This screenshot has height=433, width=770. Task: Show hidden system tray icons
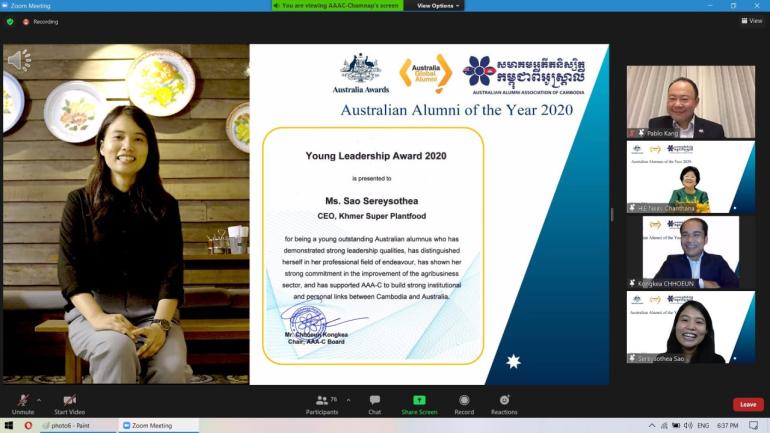(x=652, y=426)
